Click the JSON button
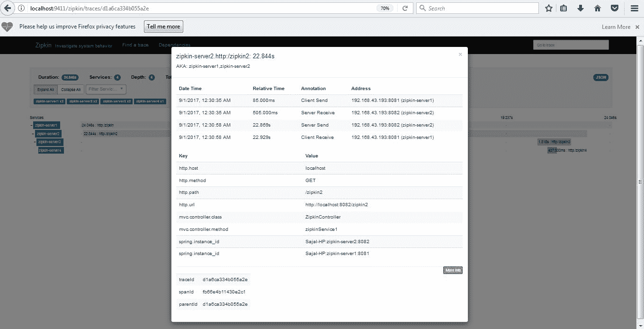This screenshot has width=644, height=329. pyautogui.click(x=600, y=77)
